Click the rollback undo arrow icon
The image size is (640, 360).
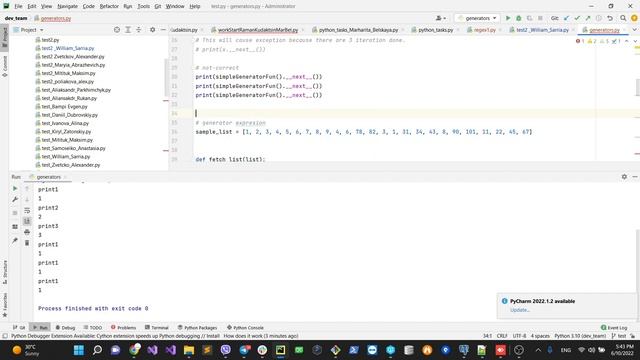coord(610,18)
